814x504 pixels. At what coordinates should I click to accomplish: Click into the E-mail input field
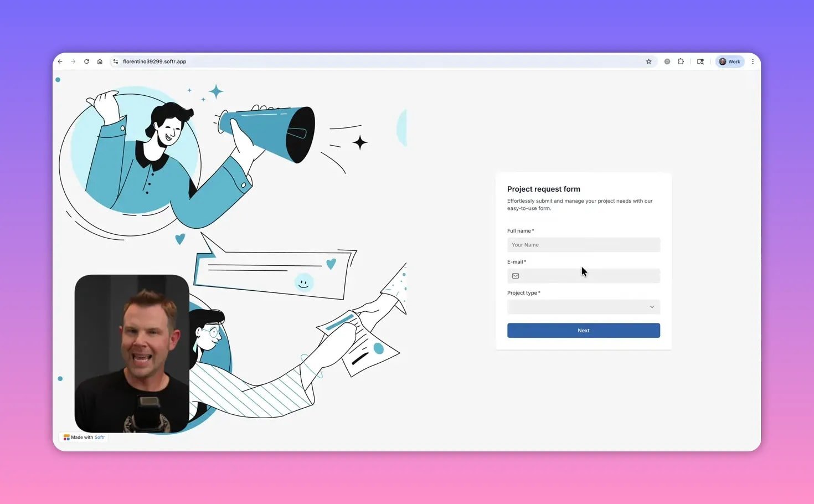pos(589,276)
